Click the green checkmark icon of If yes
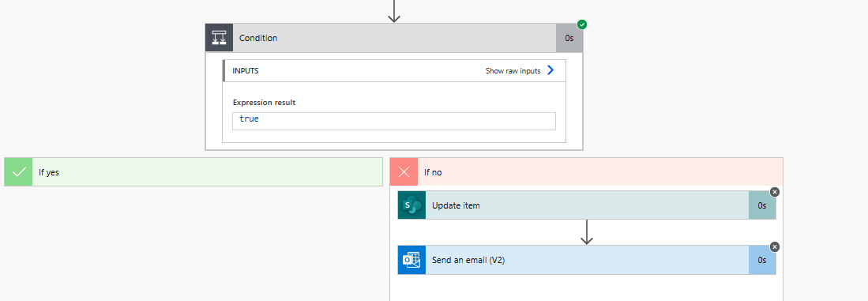 pos(18,172)
